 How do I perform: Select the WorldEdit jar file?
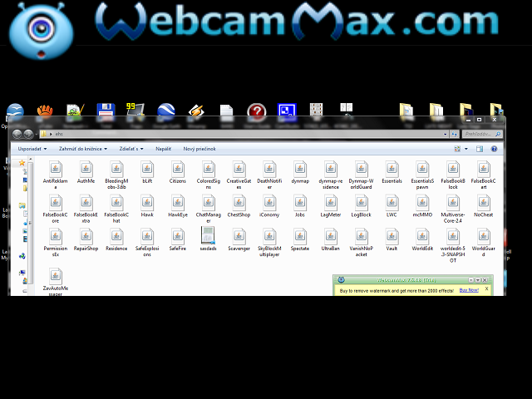(x=422, y=239)
